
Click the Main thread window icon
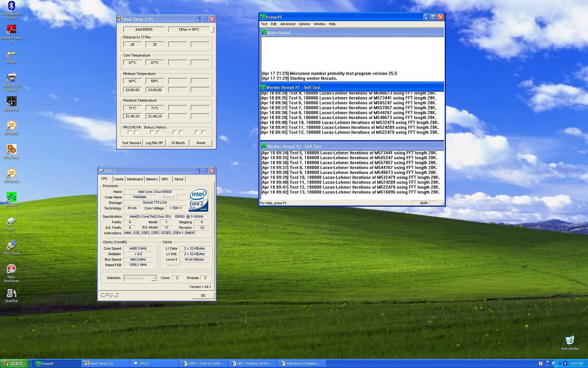pyautogui.click(x=264, y=32)
